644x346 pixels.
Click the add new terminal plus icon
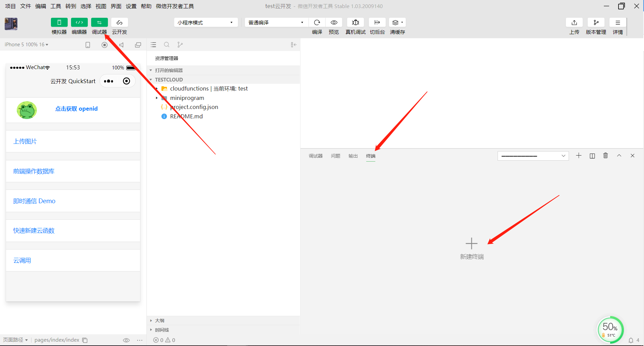click(x=579, y=156)
